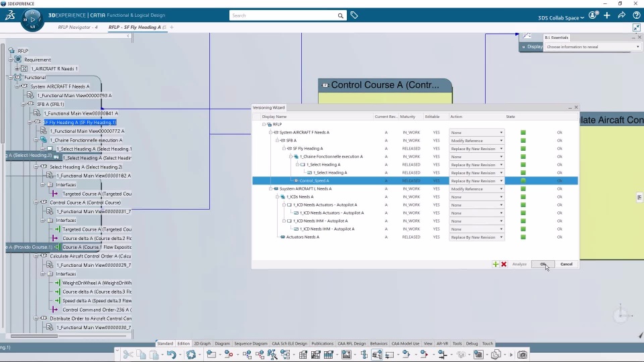Click the search magnifier icon
The width and height of the screenshot is (644, 362).
coord(341,15)
